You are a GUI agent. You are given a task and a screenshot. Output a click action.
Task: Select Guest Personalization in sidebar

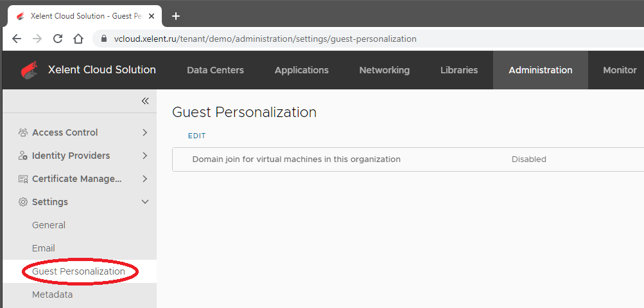click(78, 271)
